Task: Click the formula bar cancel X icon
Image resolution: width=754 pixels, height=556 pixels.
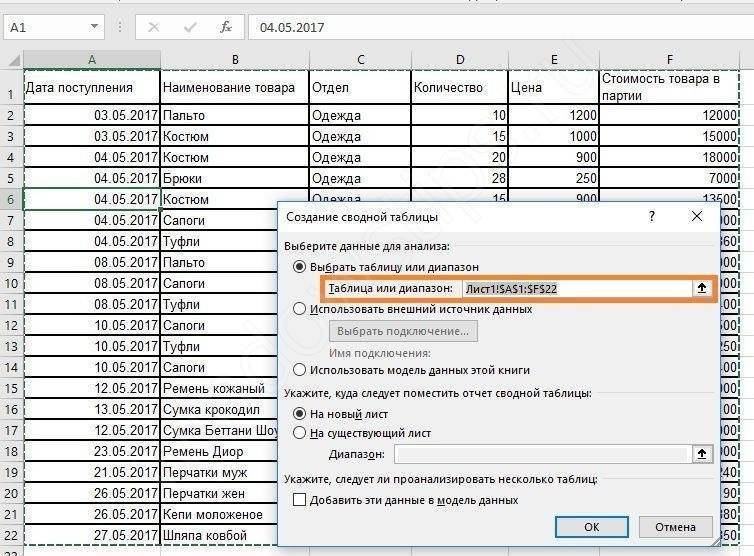Action: [153, 27]
